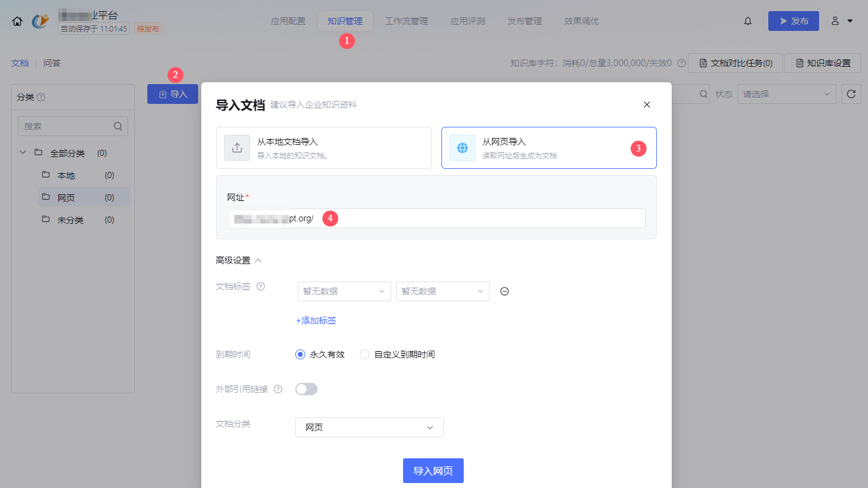868x488 pixels.
Task: Click the folder icon of 本地 category
Action: pyautogui.click(x=46, y=175)
